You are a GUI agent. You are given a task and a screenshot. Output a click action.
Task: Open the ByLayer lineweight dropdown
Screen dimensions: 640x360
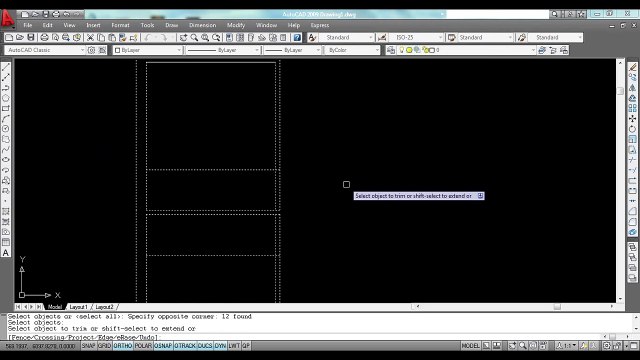(292, 50)
